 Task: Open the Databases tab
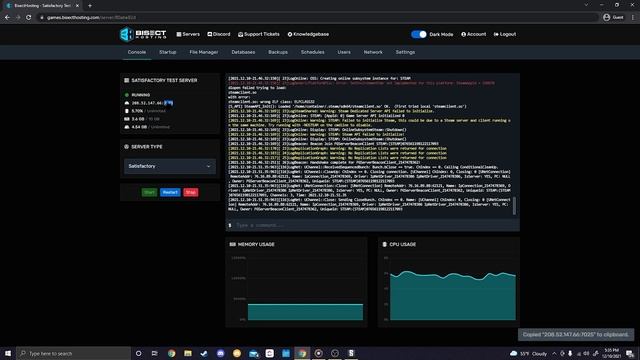tap(243, 52)
